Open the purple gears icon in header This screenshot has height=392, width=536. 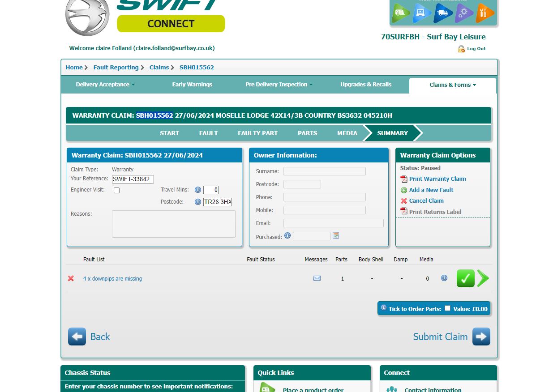[x=463, y=13]
